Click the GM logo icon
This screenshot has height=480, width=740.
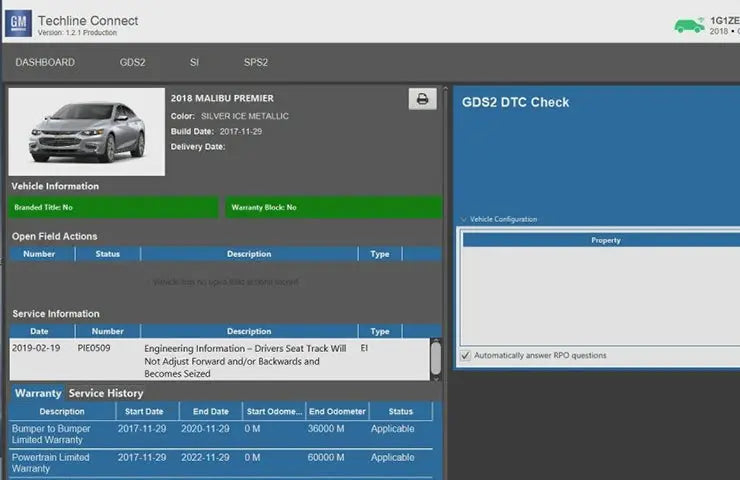[x=18, y=22]
